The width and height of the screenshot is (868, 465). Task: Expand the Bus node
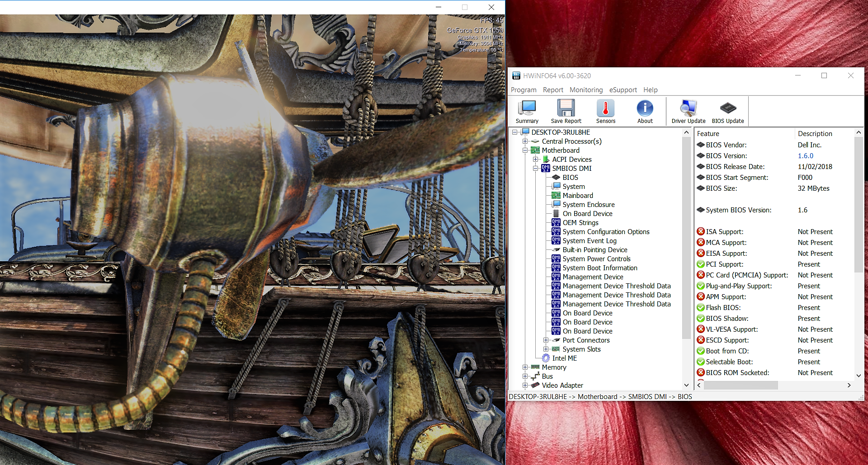point(525,376)
